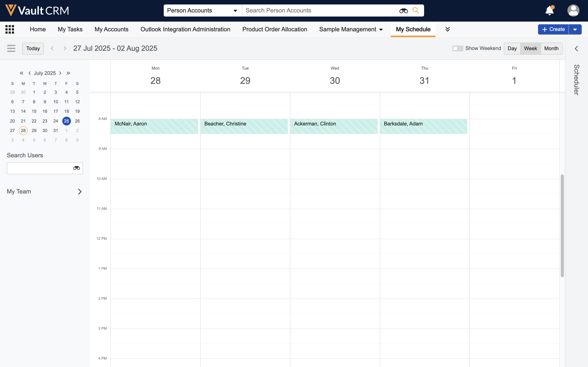
Task: Open the user profile avatar
Action: [573, 11]
